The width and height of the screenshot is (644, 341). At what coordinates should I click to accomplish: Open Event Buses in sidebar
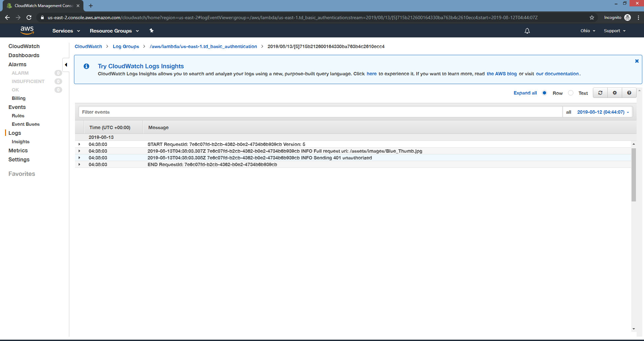tap(26, 124)
